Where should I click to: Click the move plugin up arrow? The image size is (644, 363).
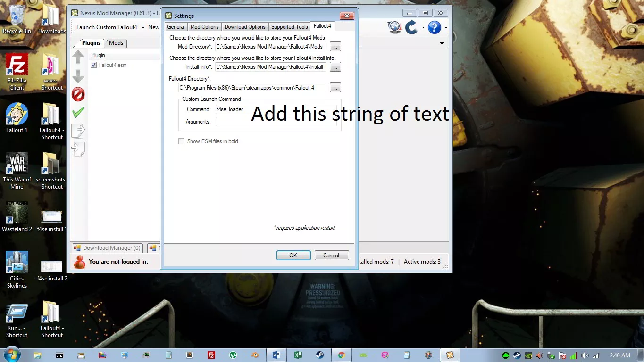point(78,58)
